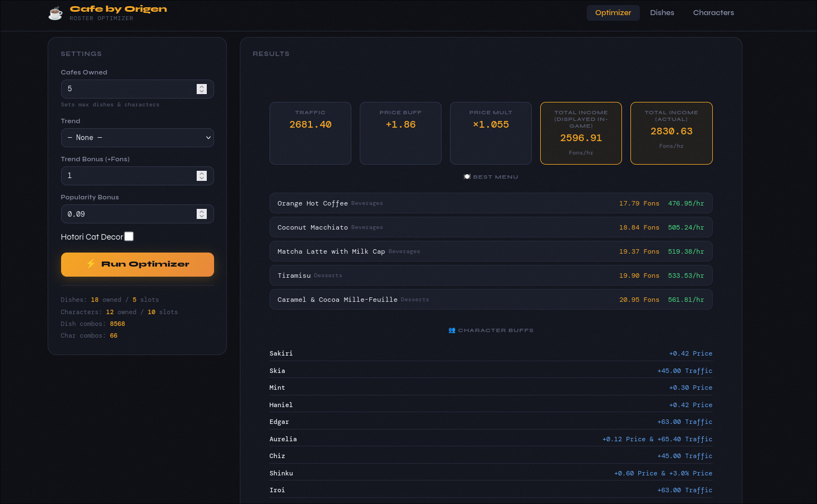Image resolution: width=817 pixels, height=504 pixels.
Task: Select the Total Income displayed in-game card
Action: click(x=581, y=133)
